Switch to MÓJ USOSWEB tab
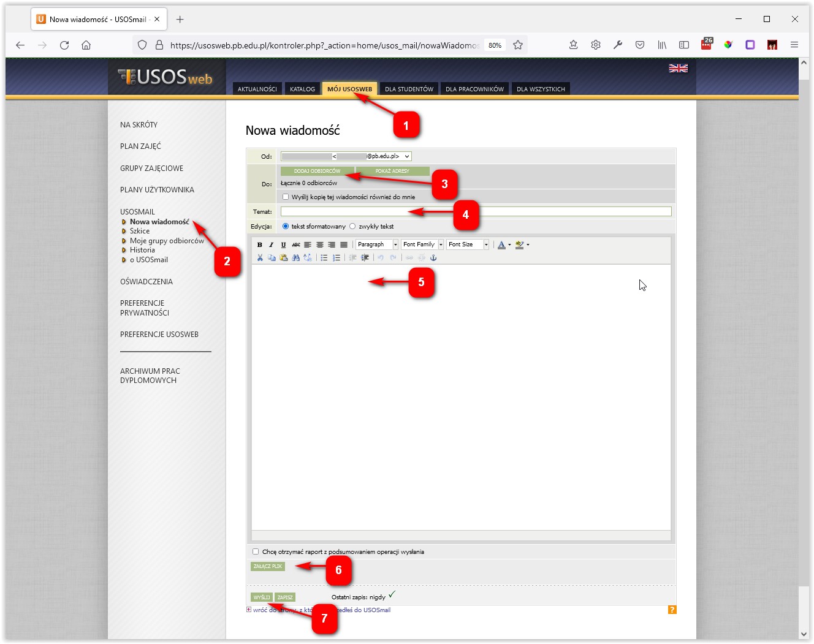Image resolution: width=814 pixels, height=644 pixels. [x=350, y=89]
